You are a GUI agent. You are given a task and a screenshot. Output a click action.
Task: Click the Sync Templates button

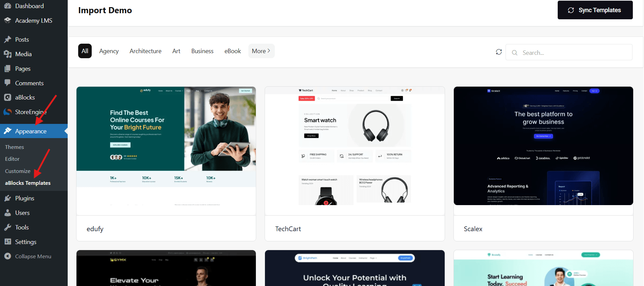(595, 10)
